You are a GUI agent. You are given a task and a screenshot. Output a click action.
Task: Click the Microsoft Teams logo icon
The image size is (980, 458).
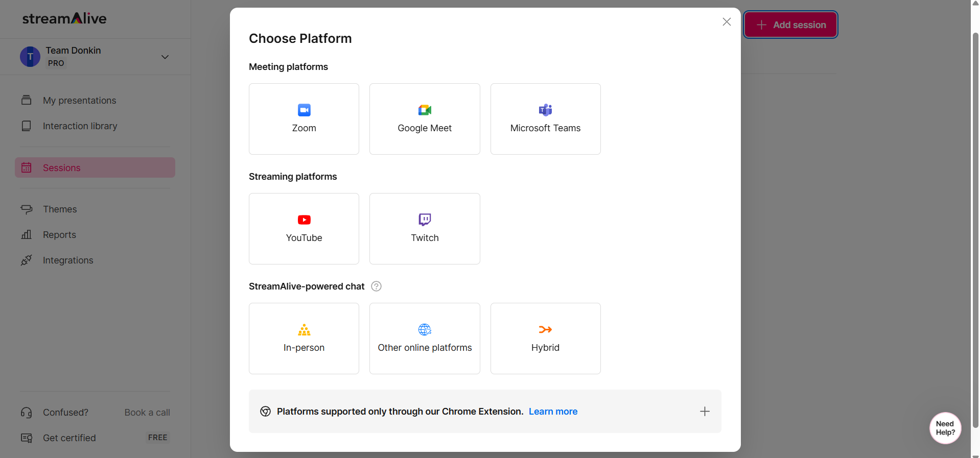(x=545, y=110)
